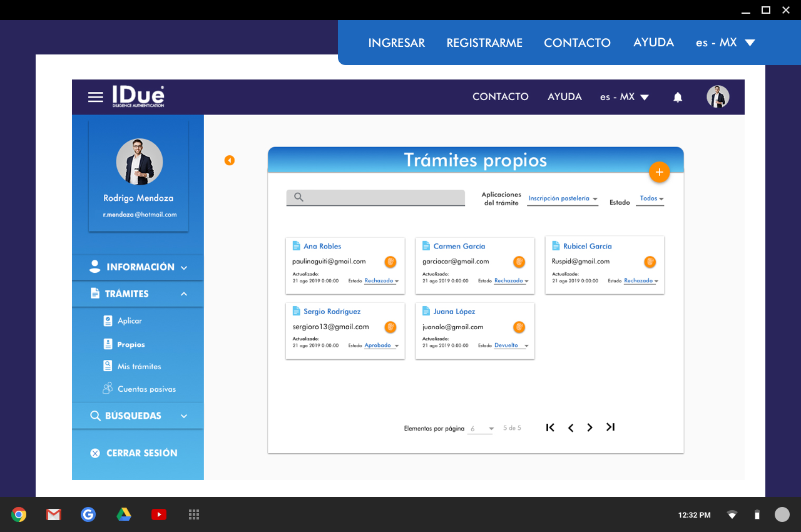Go to last page of results
Viewport: 801px width, 532px height.
(610, 427)
